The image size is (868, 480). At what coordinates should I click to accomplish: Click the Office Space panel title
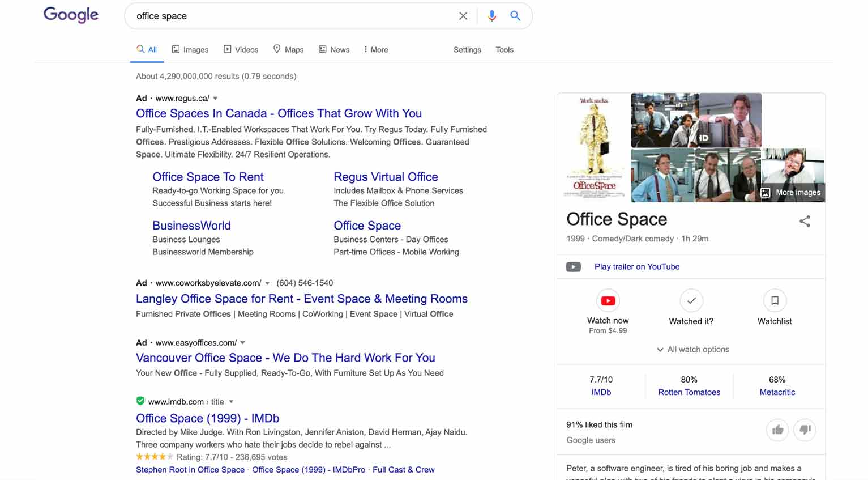(x=617, y=219)
